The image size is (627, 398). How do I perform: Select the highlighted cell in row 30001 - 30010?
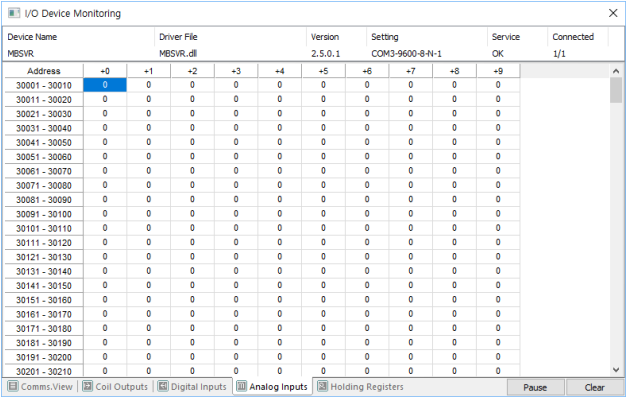(x=105, y=85)
